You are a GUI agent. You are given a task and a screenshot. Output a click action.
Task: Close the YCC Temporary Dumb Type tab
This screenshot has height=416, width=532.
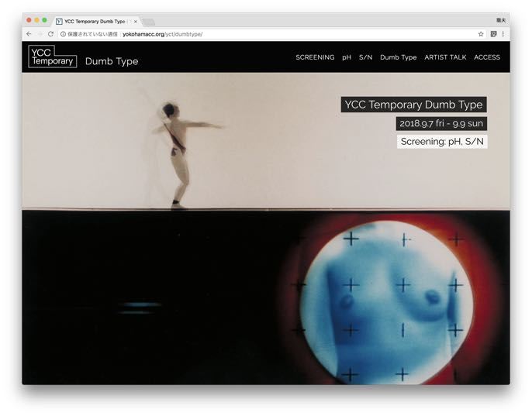point(136,22)
